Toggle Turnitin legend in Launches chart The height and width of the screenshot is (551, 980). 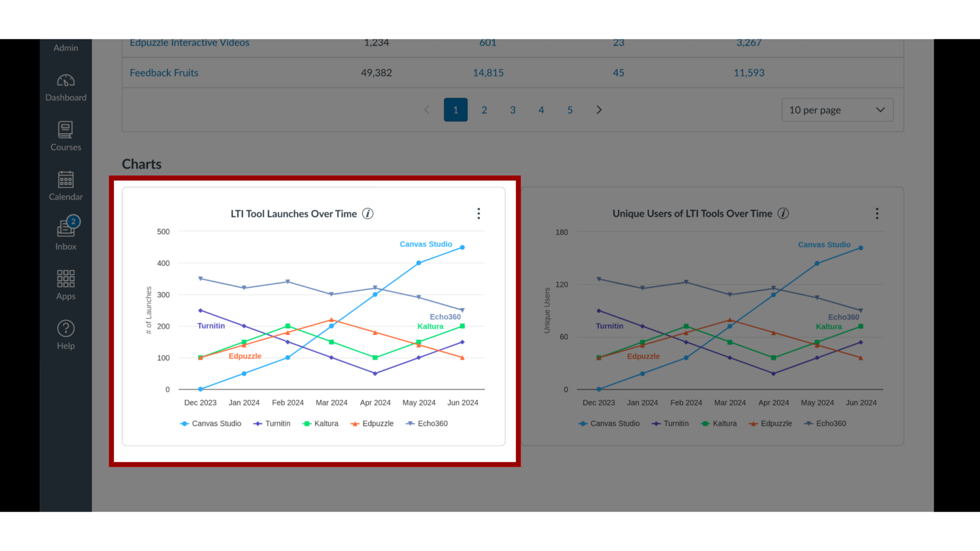click(272, 423)
